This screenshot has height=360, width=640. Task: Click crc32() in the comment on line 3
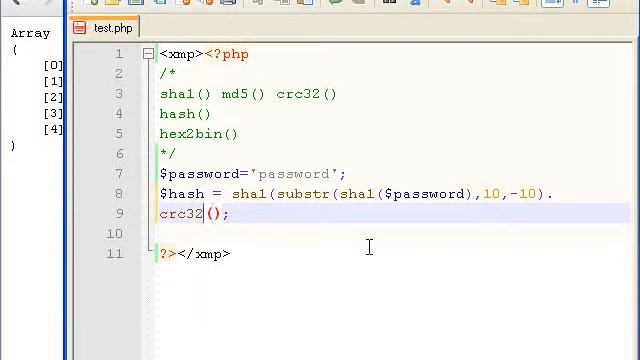click(x=307, y=94)
